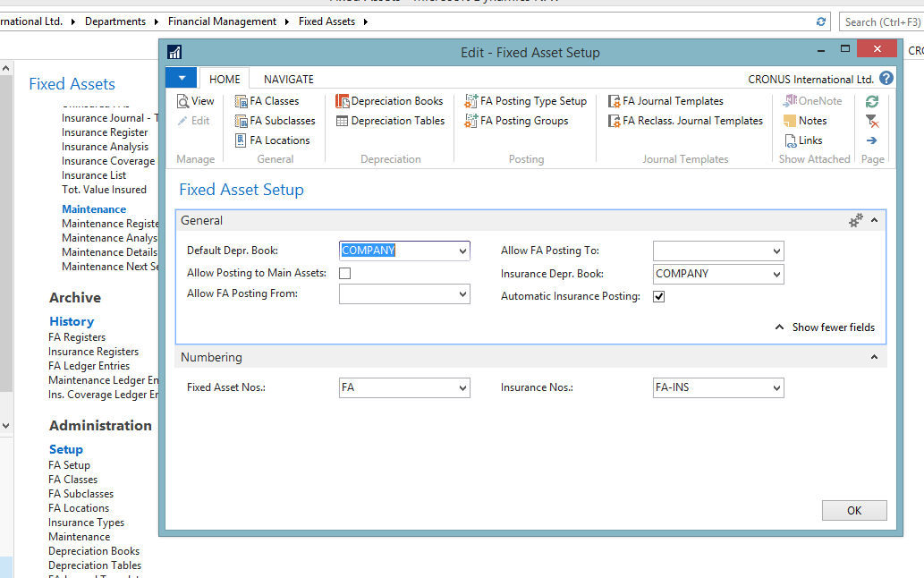924x578 pixels.
Task: Collapse the Numbering FastTab
Action: click(874, 356)
